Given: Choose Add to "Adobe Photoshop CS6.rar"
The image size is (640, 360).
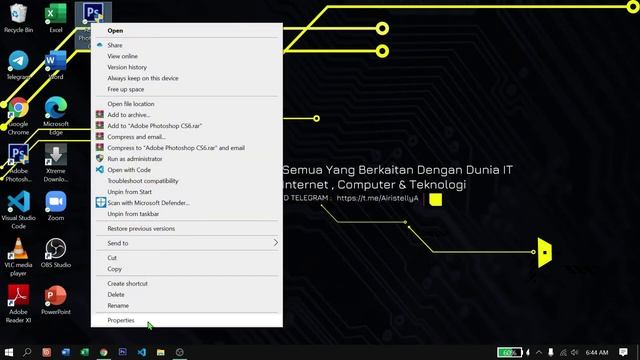Looking at the screenshot, I should pos(187,126).
